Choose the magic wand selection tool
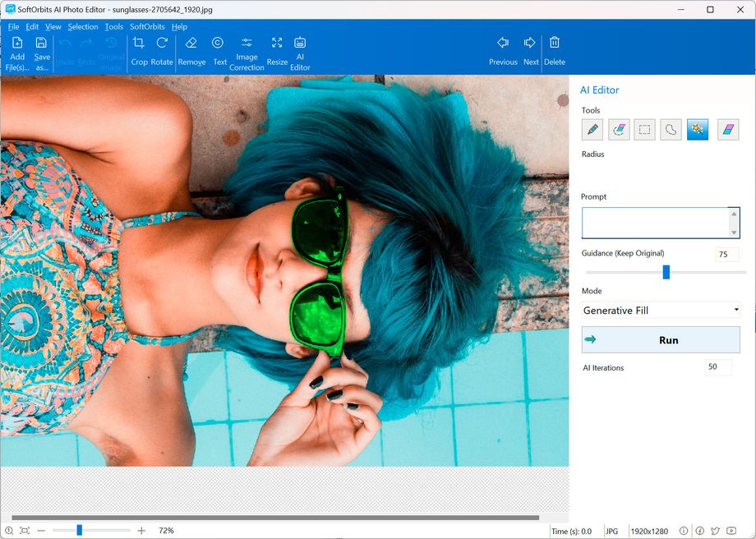Screen dimensions: 756x539 click(698, 130)
